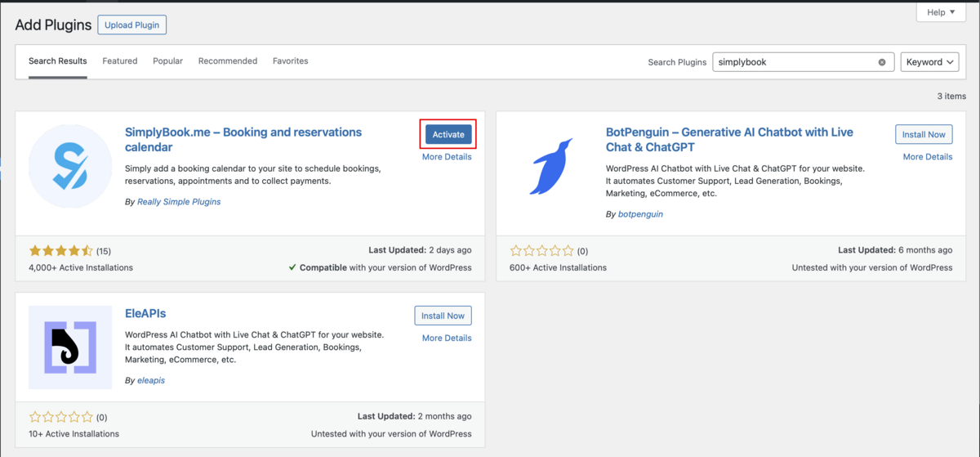The image size is (980, 457).
Task: Activate the SimplyBook.me plugin
Action: pos(448,135)
